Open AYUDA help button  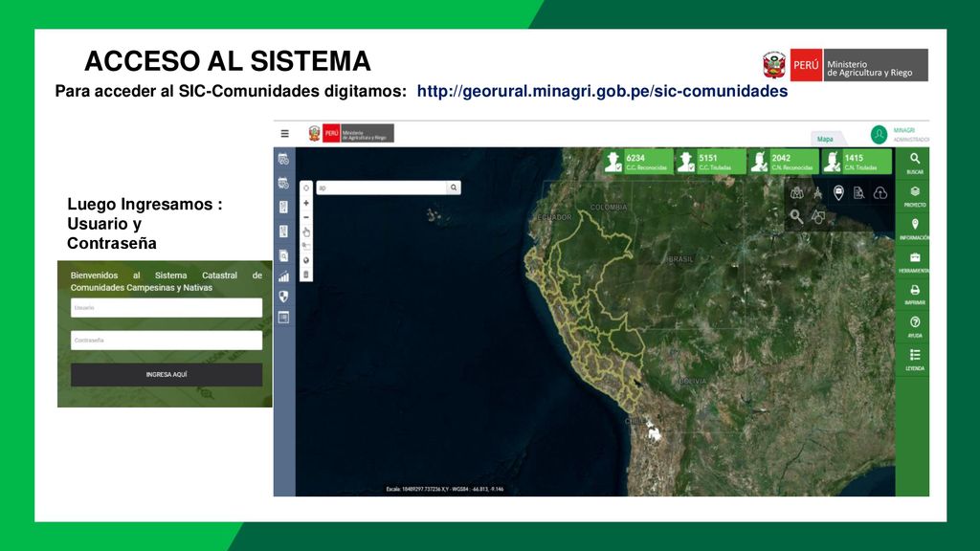click(x=914, y=327)
